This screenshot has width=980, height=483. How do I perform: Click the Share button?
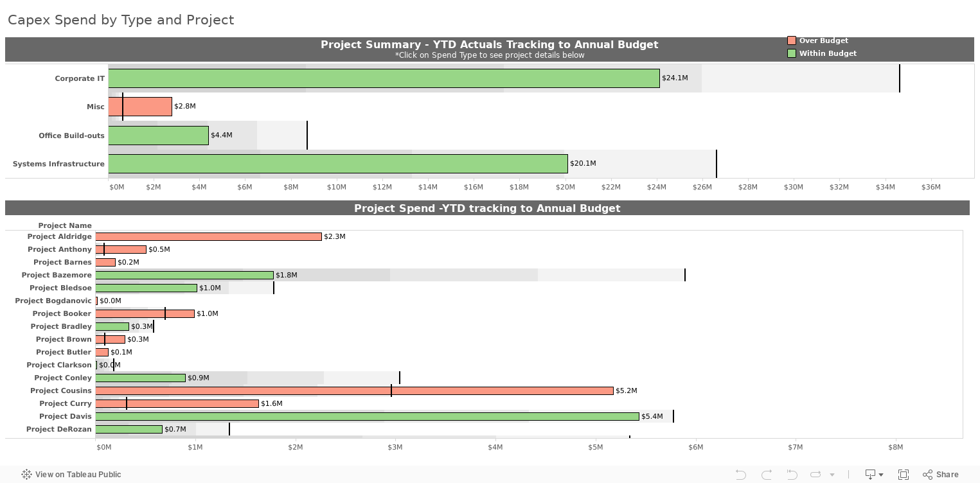click(x=941, y=475)
